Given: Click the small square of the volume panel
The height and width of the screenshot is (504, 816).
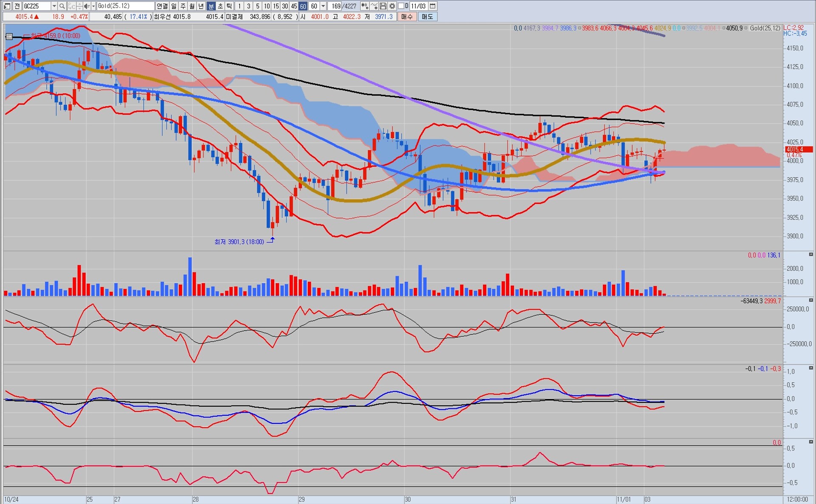Looking at the screenshot, I should 811,254.
